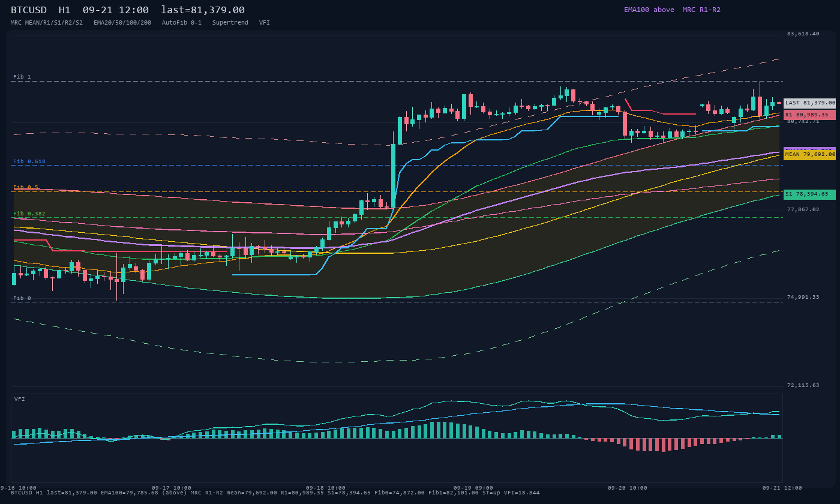Click the yellow 'MEAN 79,692.00' price tag

tap(809, 154)
